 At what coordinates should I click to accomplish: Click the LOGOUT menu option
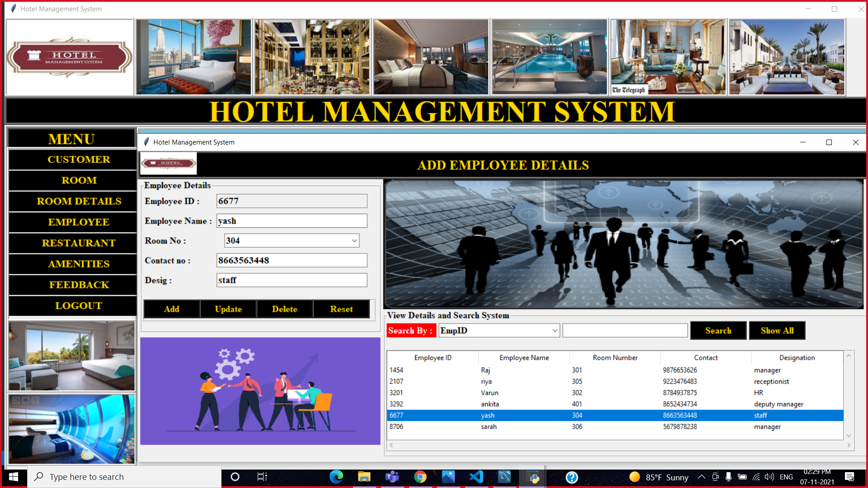coord(79,305)
